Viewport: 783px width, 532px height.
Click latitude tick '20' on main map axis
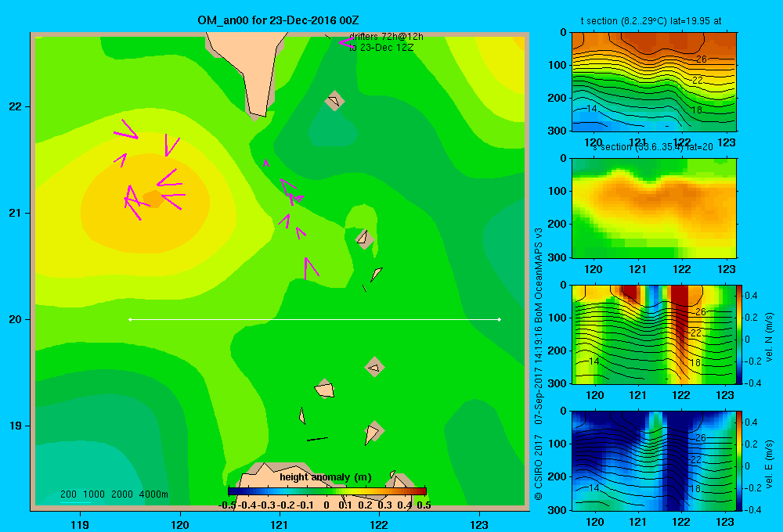pos(15,319)
